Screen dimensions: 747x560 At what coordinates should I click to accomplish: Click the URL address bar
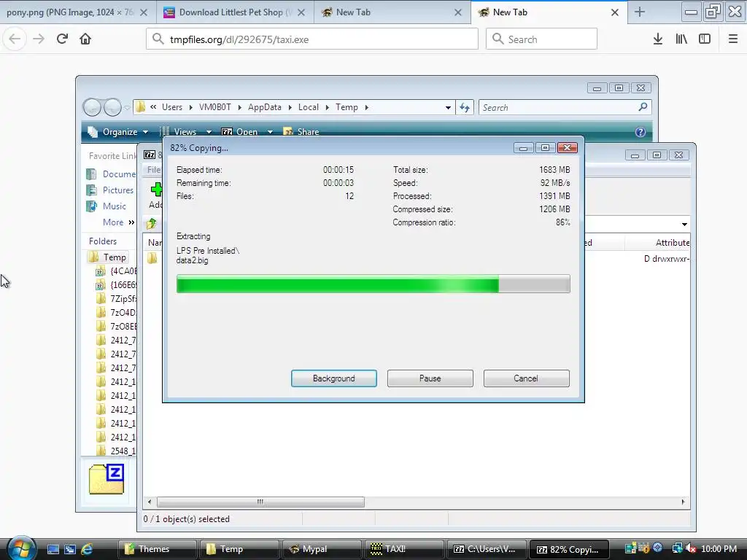pos(312,39)
